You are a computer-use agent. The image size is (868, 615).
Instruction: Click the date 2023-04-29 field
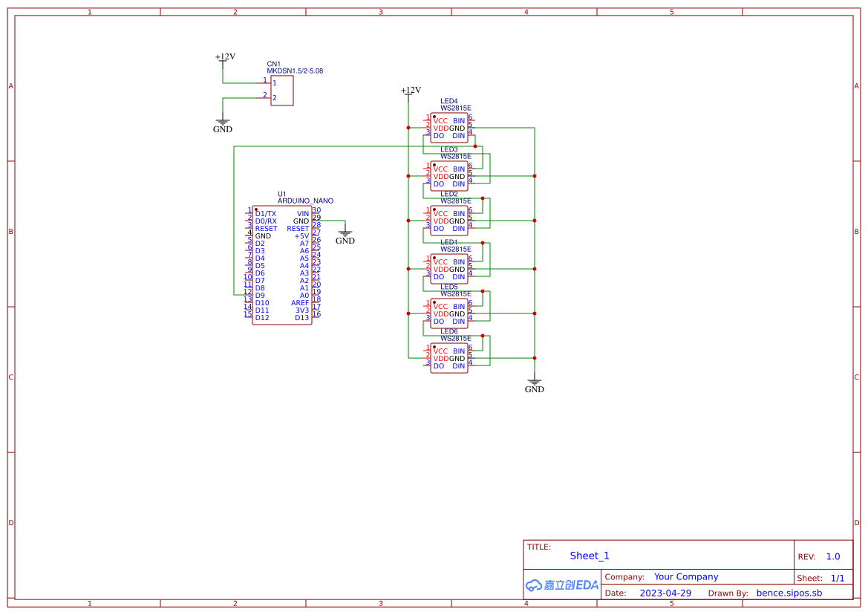point(667,593)
